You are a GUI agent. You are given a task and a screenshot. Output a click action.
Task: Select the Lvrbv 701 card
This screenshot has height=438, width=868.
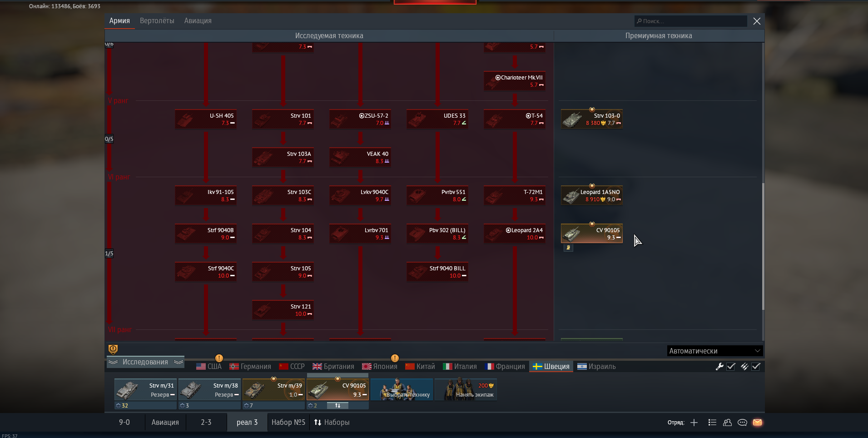360,234
